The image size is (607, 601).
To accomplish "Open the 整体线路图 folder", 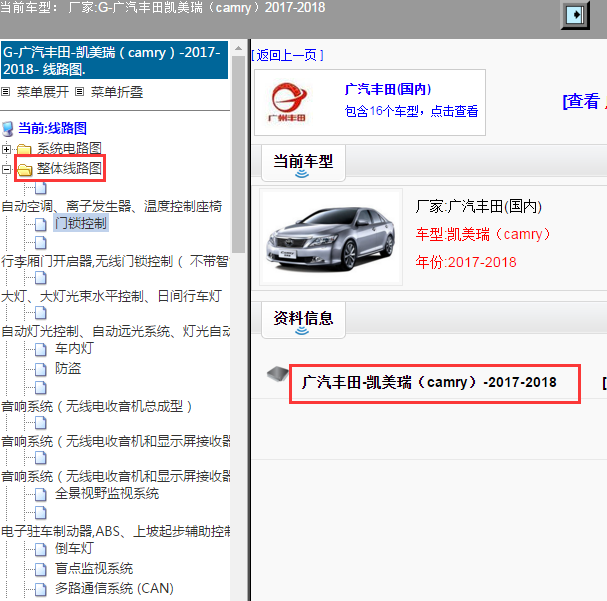I will 69,168.
